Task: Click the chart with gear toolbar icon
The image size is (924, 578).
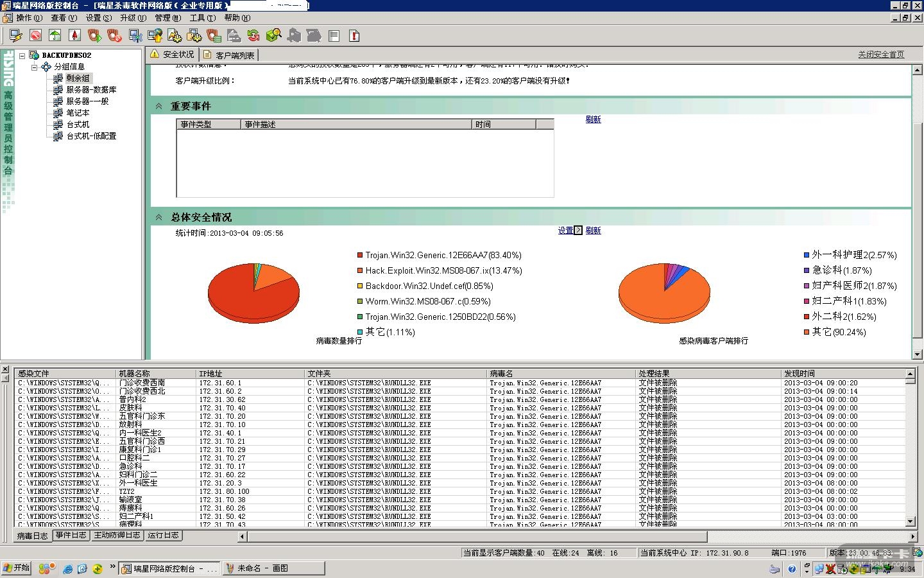Action: pyautogui.click(x=175, y=35)
